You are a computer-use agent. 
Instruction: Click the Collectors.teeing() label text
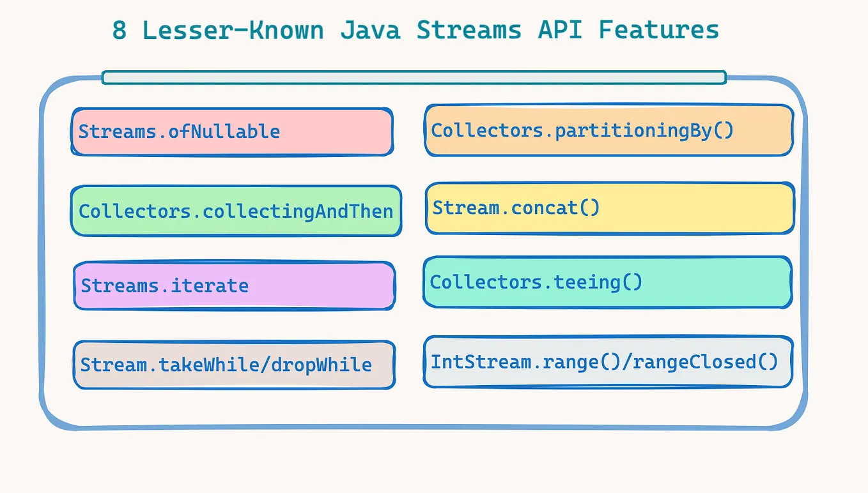tap(535, 282)
